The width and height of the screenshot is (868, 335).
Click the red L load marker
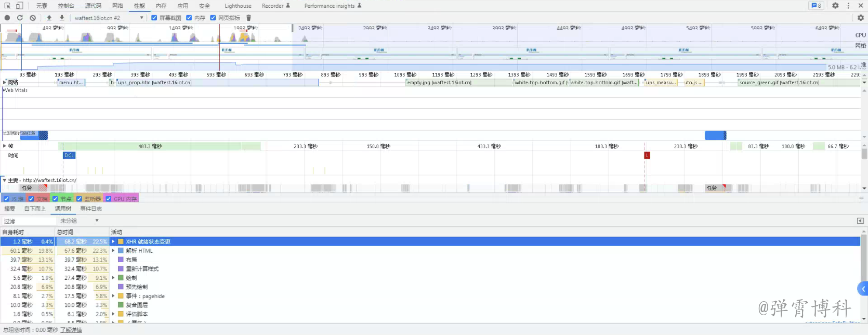tap(647, 156)
